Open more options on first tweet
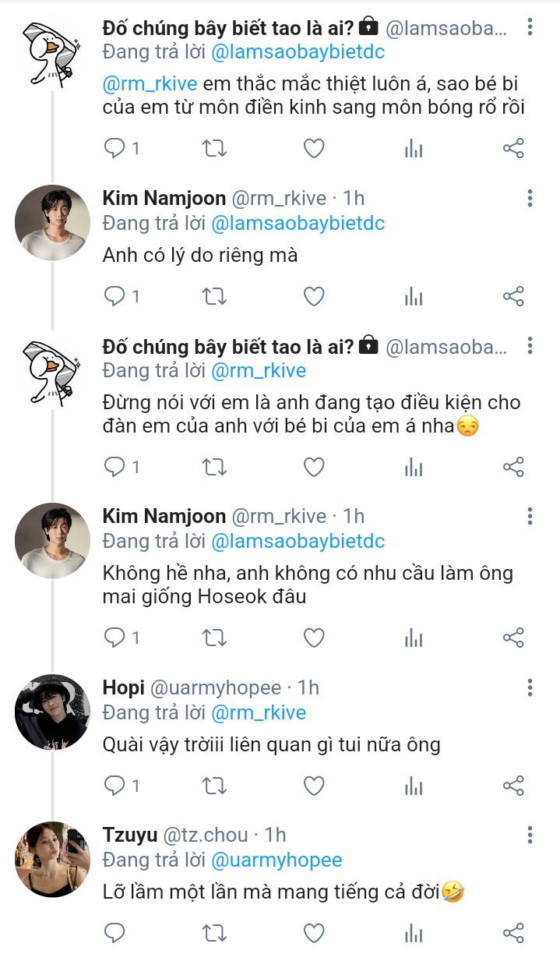This screenshot has height=954, width=560. 530,28
